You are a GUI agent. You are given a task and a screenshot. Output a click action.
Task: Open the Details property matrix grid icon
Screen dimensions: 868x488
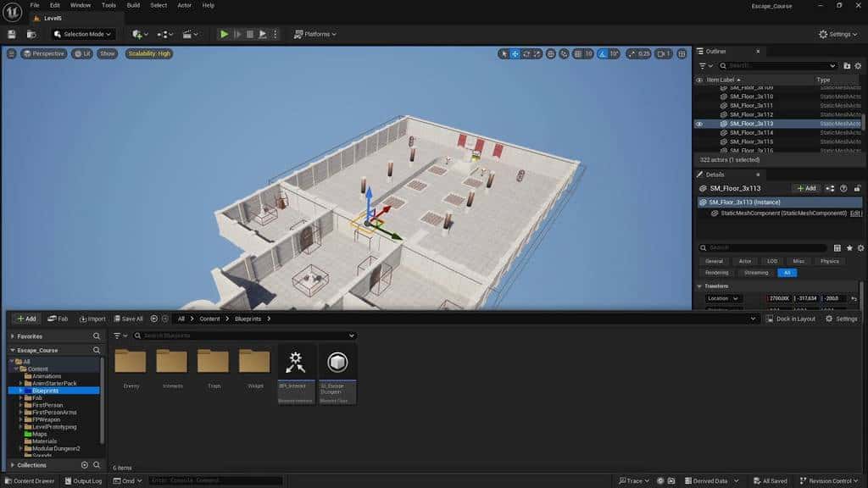[837, 248]
